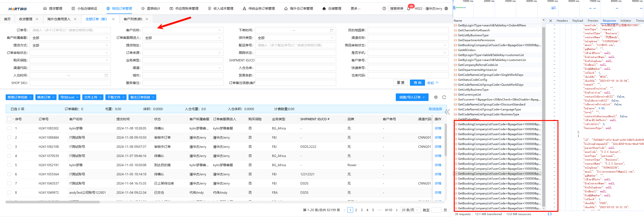Click the table refresh icon
This screenshot has height=217, width=644.
coord(444,97)
